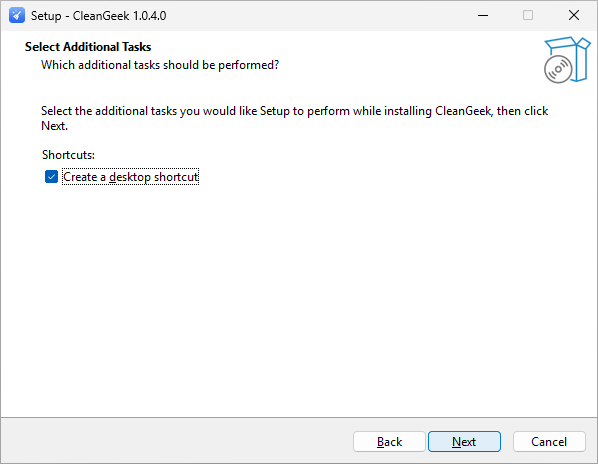
Task: Minimize the Setup window
Action: [483, 16]
